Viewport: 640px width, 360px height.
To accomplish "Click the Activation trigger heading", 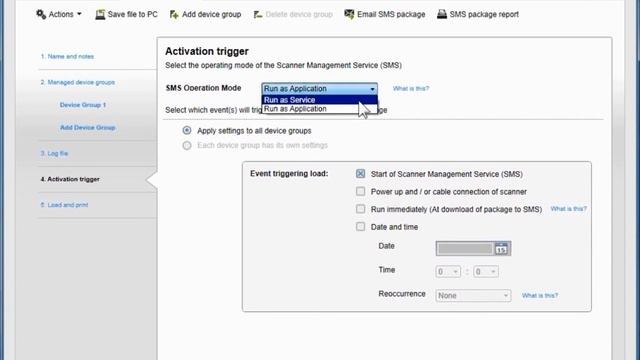I will pyautogui.click(x=207, y=51).
